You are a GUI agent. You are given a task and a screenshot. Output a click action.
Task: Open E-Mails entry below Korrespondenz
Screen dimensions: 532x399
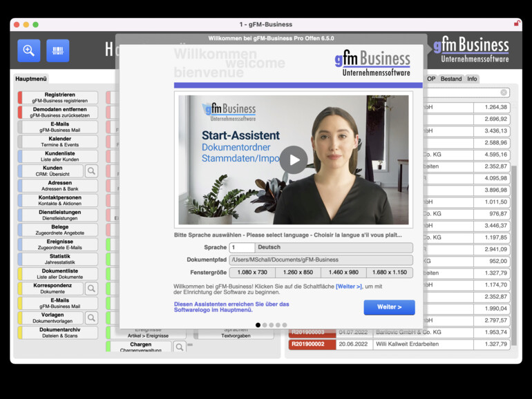(x=58, y=303)
